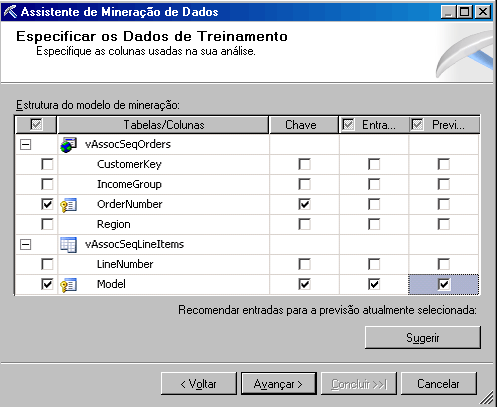Mark OrderNumber as predictable column
The width and height of the screenshot is (497, 407).
click(x=444, y=204)
